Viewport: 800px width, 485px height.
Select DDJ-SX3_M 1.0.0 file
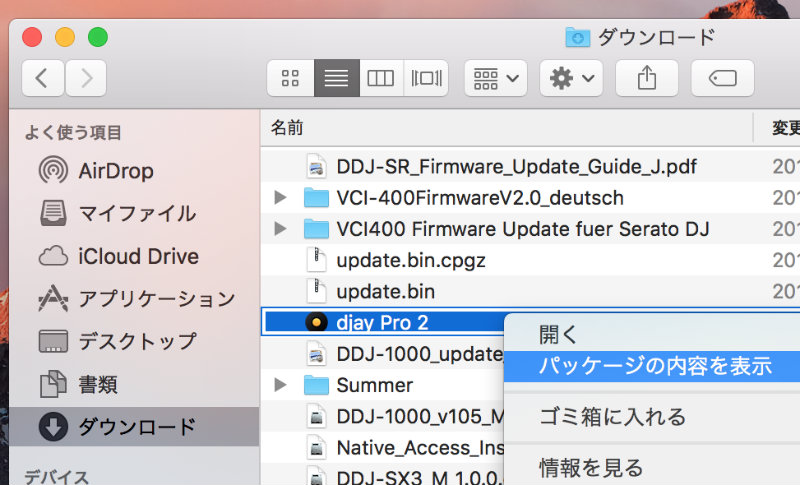click(x=420, y=477)
